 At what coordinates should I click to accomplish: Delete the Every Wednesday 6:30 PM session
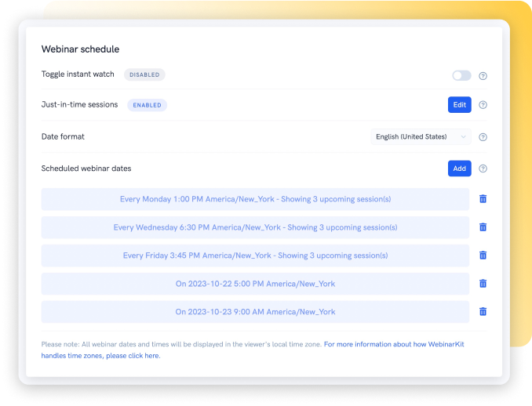click(x=483, y=227)
